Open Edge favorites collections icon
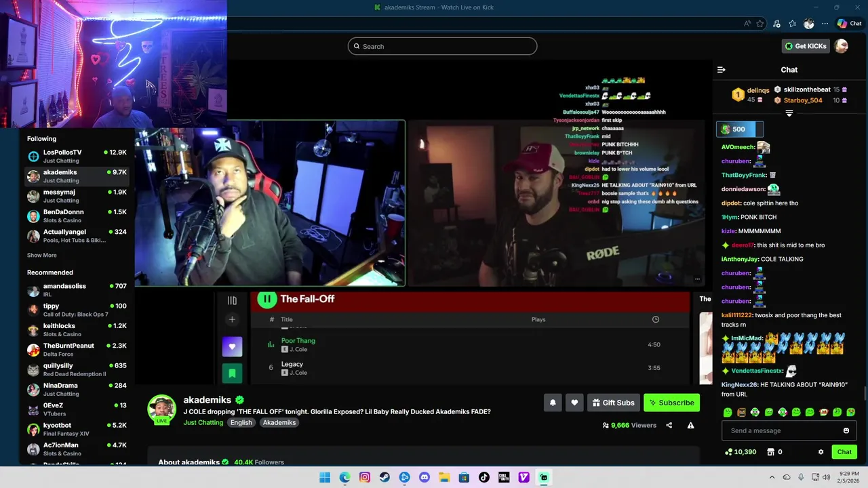Image resolution: width=868 pixels, height=488 pixels. [x=793, y=24]
